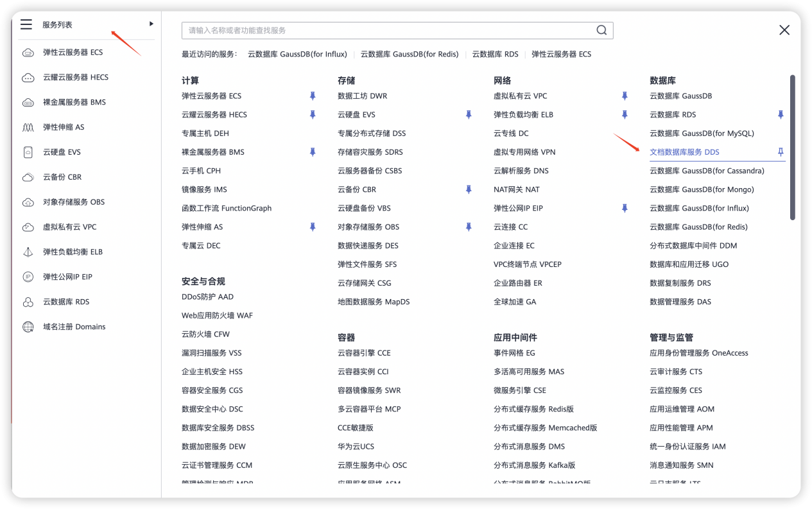Click the search magnifier icon
Viewport: 812px width, 509px height.
coord(601,30)
